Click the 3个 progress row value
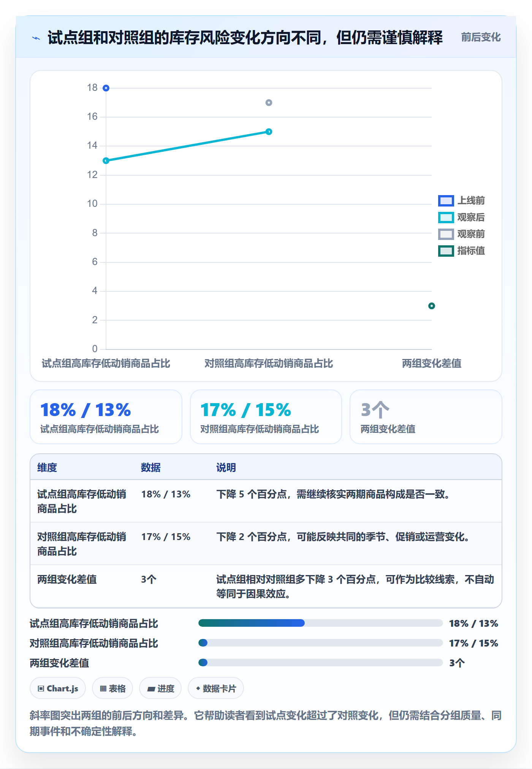Image resolution: width=532 pixels, height=769 pixels. coord(457,663)
